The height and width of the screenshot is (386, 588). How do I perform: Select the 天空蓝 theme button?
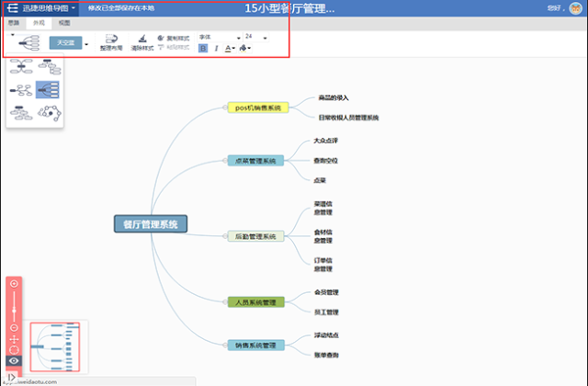65,43
